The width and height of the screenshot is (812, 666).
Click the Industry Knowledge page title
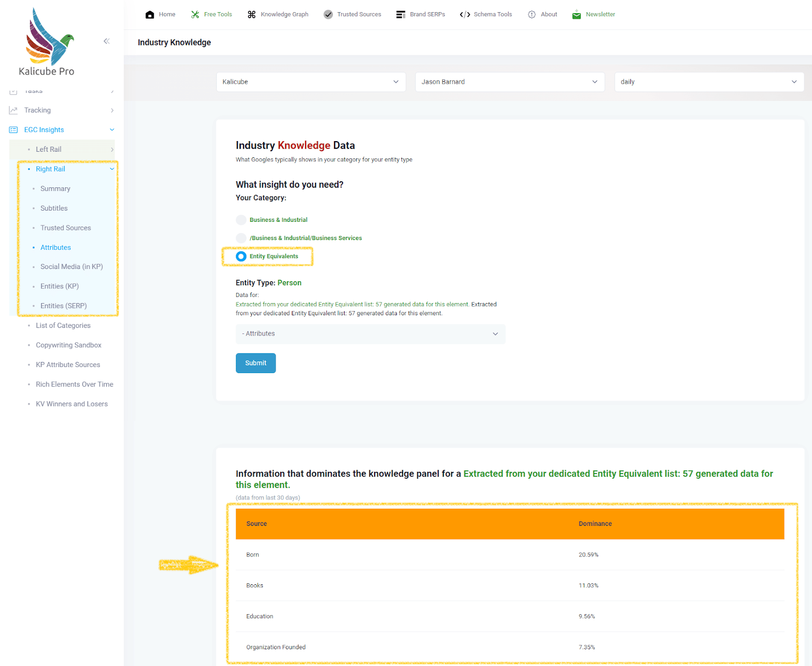[x=174, y=43]
